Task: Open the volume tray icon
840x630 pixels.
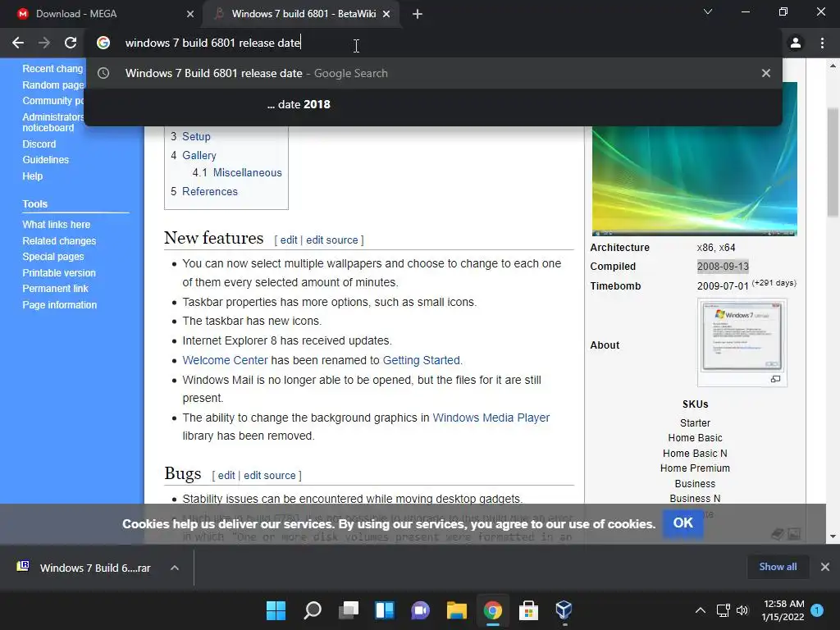Action: (742, 610)
